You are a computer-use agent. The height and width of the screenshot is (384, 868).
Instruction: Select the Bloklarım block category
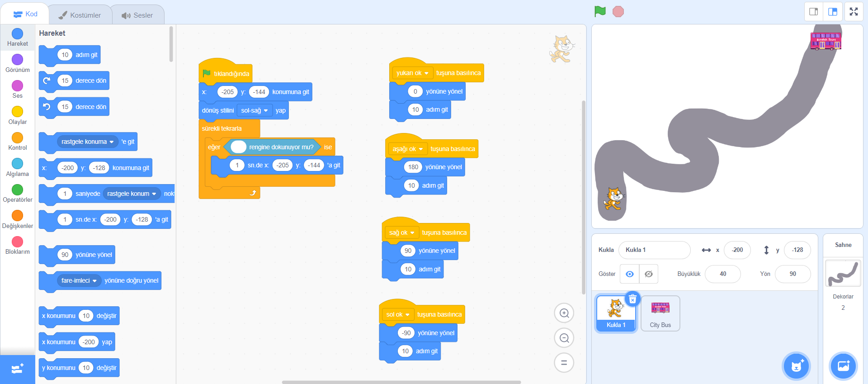[18, 245]
